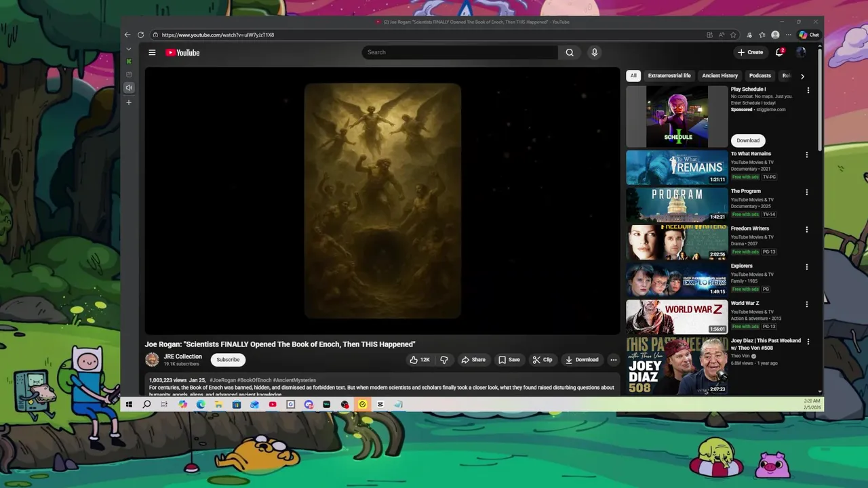This screenshot has height=488, width=868.
Task: Open the JRE Collection channel avatar
Action: [152, 360]
